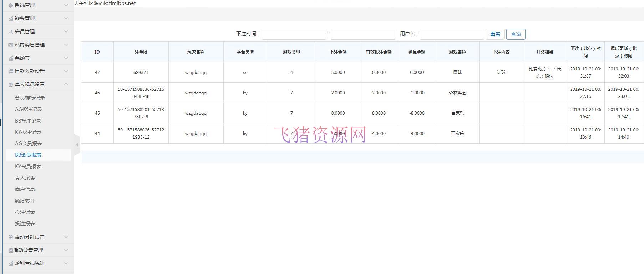Click the envelope icon beside 站内消息管理
This screenshot has height=274, width=644.
point(11,45)
